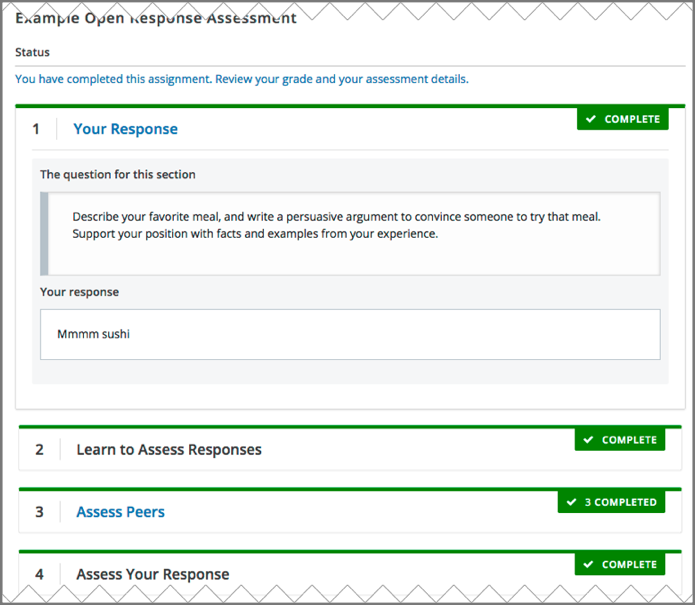Click 'The question for this section' label
The image size is (695, 605).
click(118, 175)
